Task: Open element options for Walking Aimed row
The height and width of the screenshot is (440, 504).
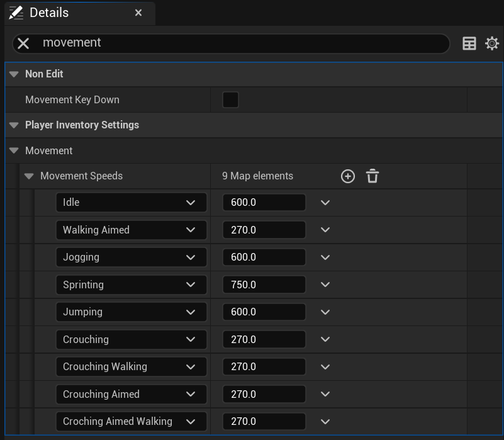Action: (325, 230)
